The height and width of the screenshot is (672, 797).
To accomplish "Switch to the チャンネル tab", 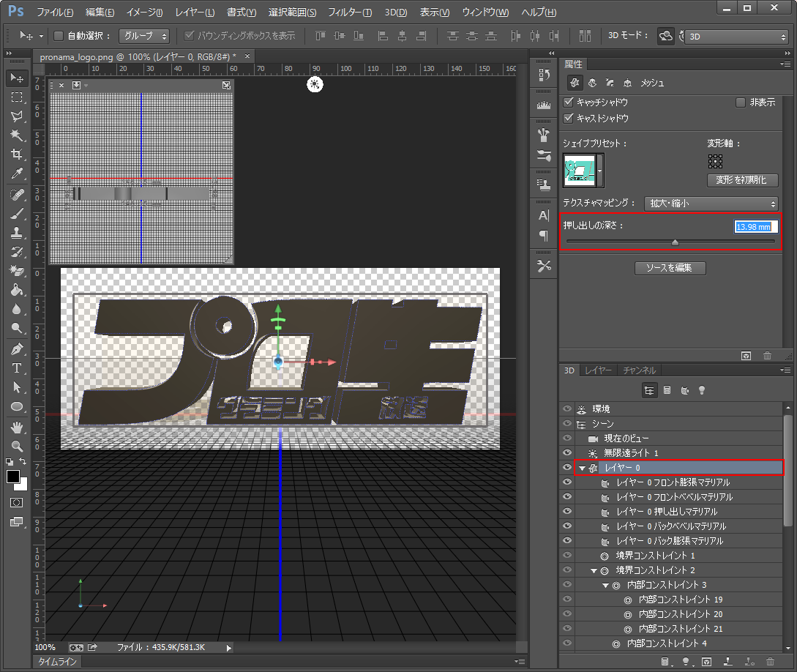I will (x=639, y=370).
